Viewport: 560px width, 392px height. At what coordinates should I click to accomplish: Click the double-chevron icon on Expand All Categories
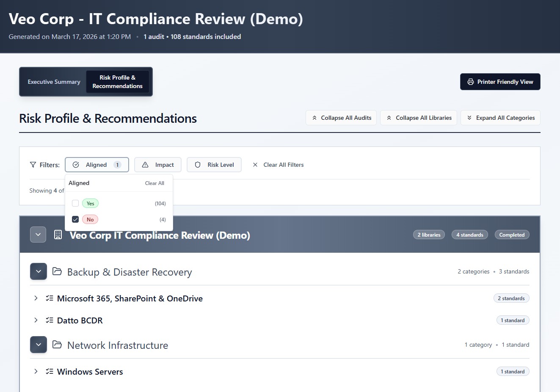[x=469, y=118]
